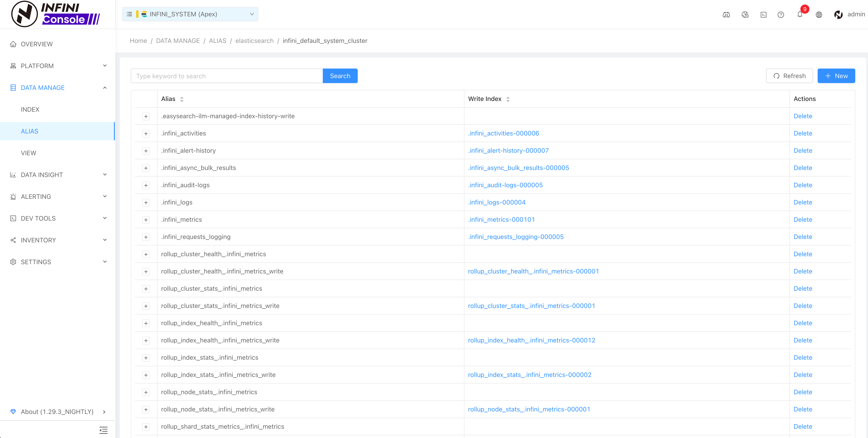868x438 pixels.
Task: Open the language globe icon
Action: coord(819,15)
